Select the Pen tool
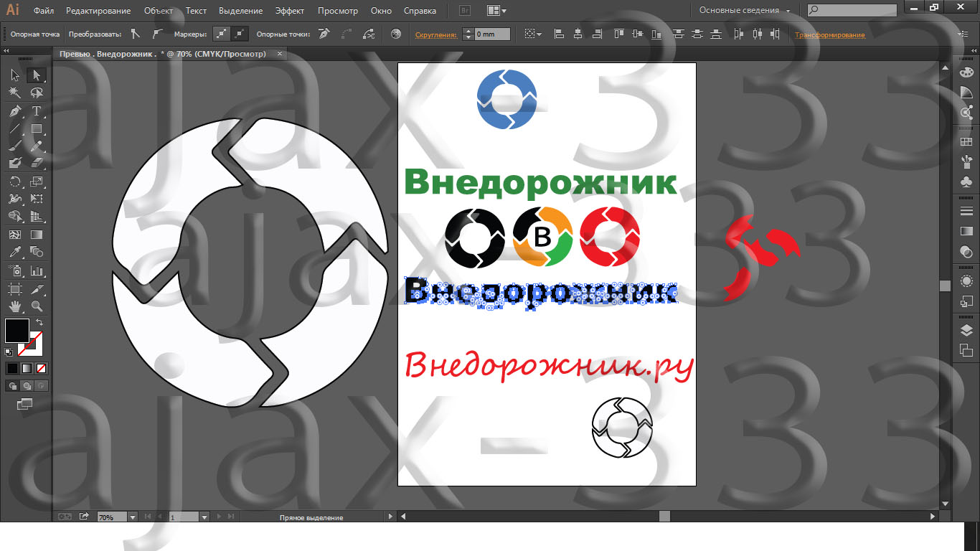 (x=15, y=111)
